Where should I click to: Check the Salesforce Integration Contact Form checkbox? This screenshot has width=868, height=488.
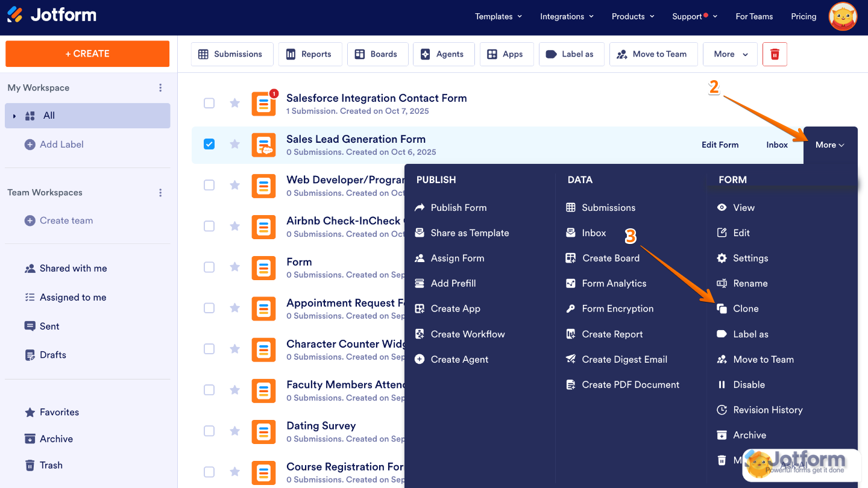(x=209, y=103)
